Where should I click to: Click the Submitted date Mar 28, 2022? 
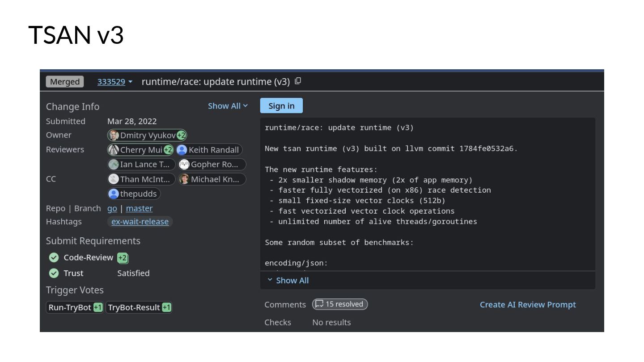pos(132,121)
